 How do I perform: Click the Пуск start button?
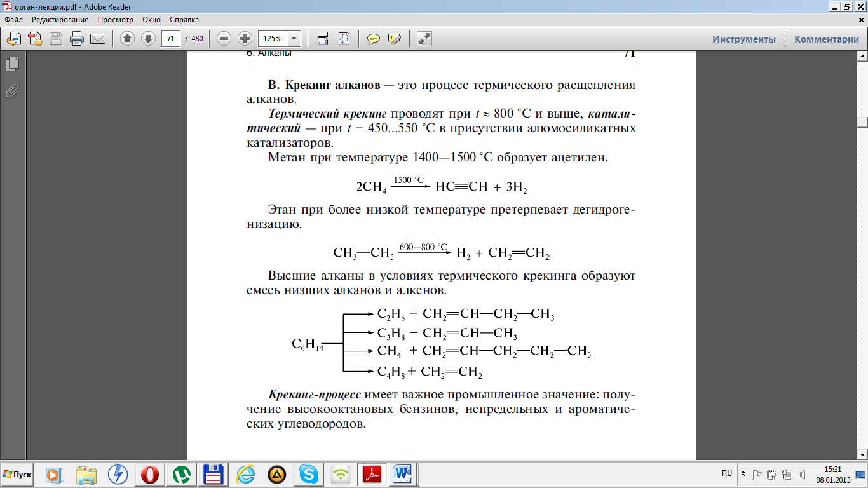click(x=17, y=474)
